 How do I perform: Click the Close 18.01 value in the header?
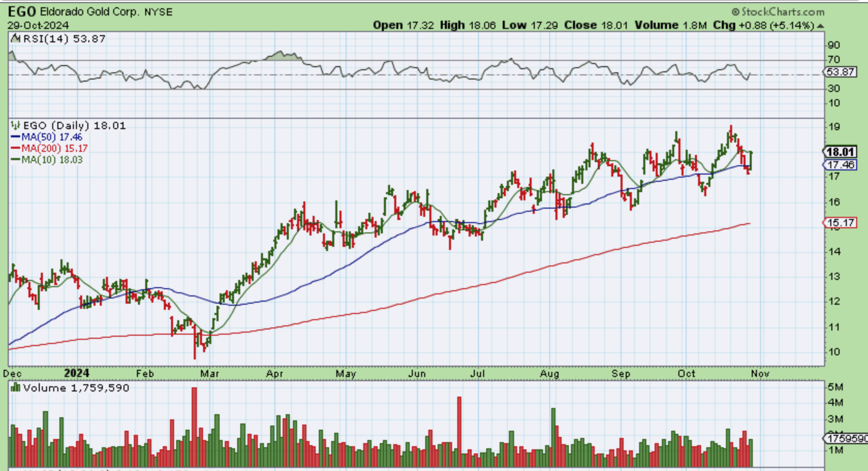[596, 25]
